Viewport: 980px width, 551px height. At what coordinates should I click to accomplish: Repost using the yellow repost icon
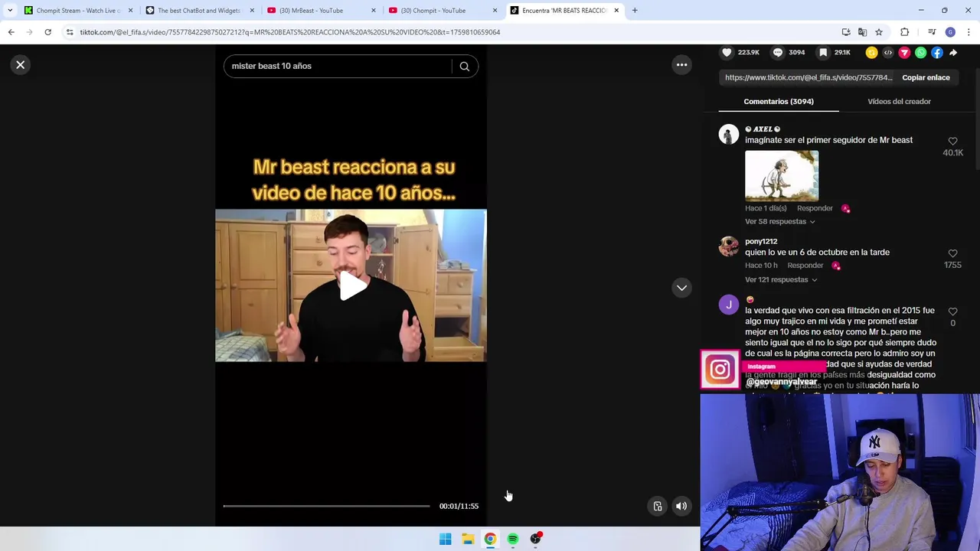click(x=871, y=53)
